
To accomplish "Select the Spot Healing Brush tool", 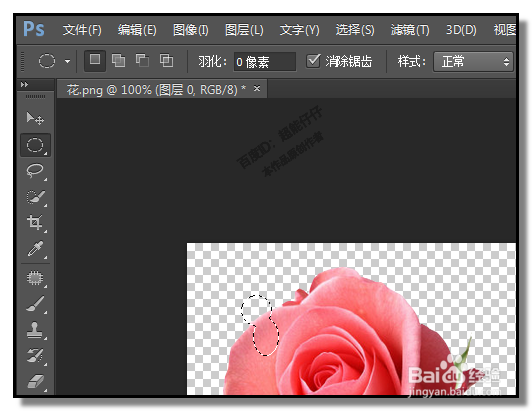I will pyautogui.click(x=35, y=278).
